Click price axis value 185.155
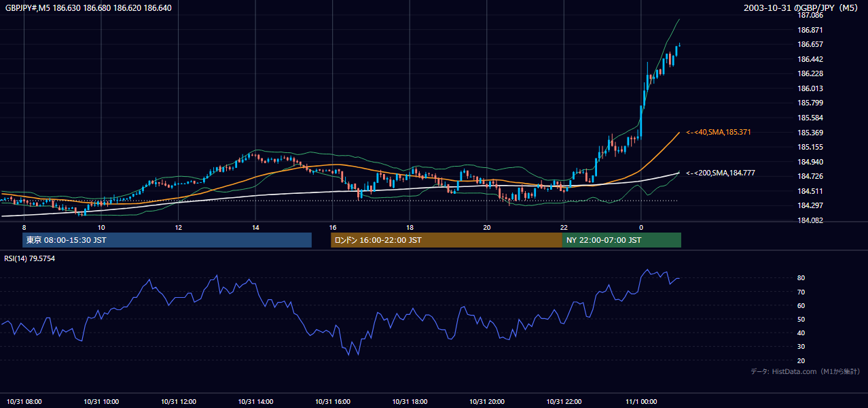The image size is (868, 408). [810, 147]
